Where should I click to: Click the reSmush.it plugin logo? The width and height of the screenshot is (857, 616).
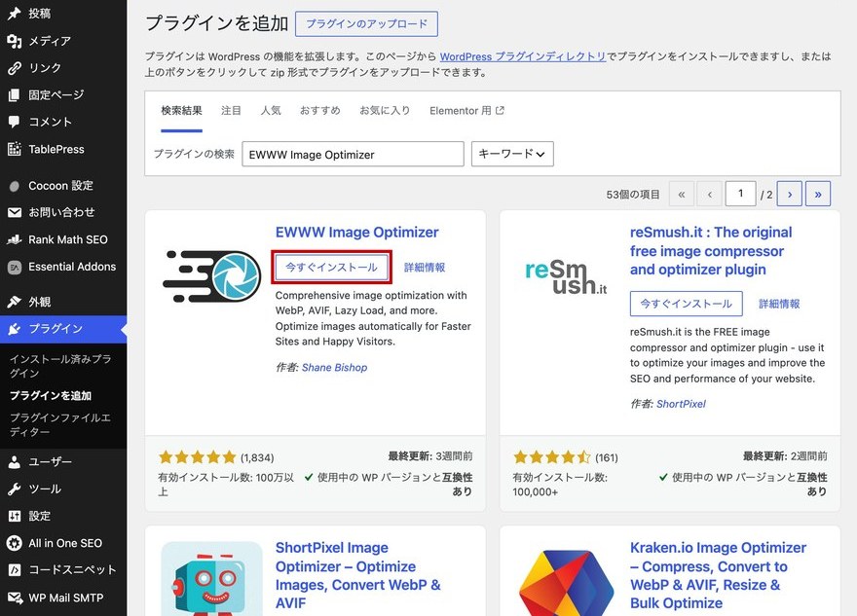click(x=566, y=277)
